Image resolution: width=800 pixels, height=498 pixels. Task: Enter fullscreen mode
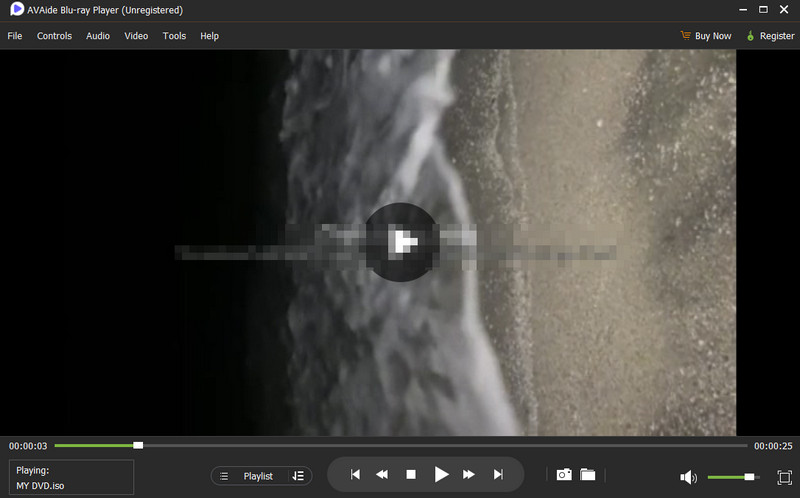pyautogui.click(x=784, y=477)
